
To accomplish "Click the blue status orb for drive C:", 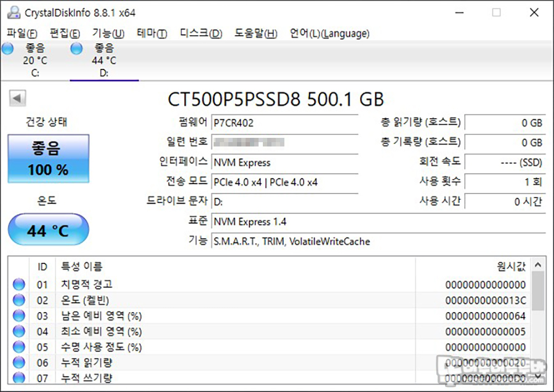I will (7, 49).
